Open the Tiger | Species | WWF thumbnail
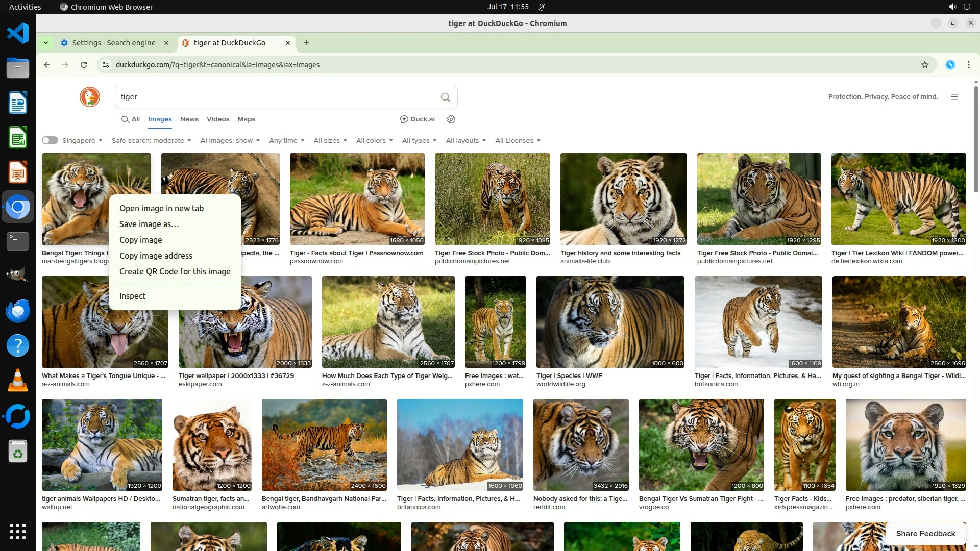This screenshot has height=551, width=980. coord(610,321)
